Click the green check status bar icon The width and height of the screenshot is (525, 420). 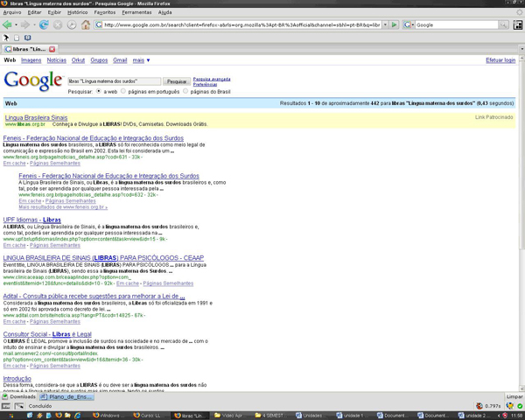pyautogui.click(x=520, y=406)
